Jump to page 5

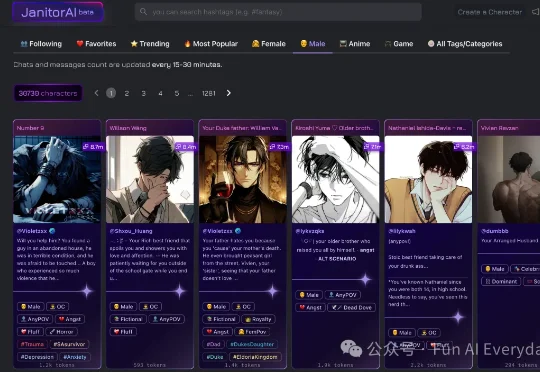(177, 93)
